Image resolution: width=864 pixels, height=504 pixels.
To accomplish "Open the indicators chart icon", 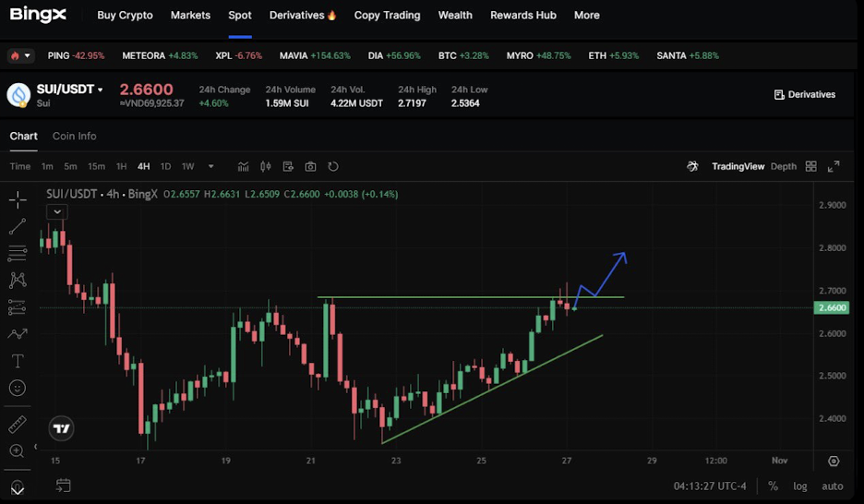I will point(244,167).
